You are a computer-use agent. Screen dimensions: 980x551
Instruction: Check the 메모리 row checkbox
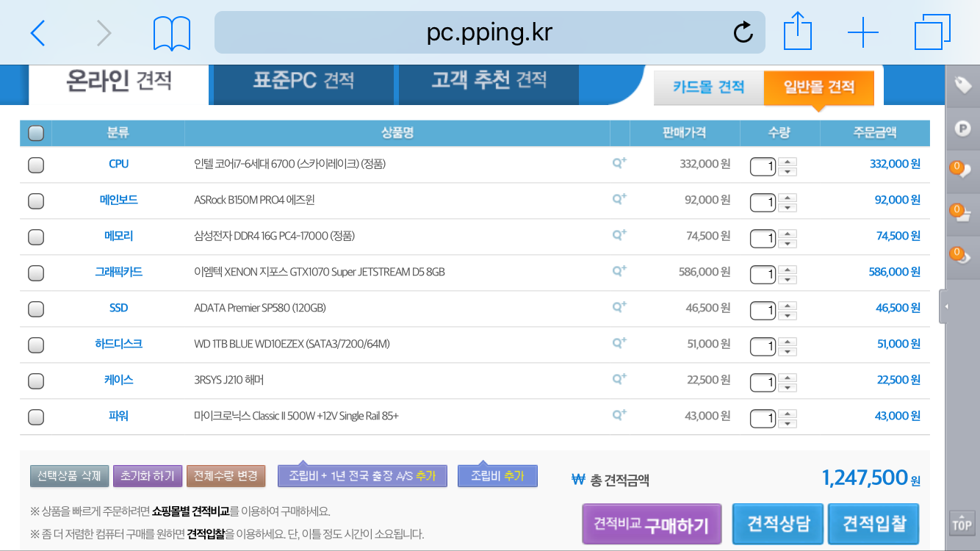(x=35, y=237)
